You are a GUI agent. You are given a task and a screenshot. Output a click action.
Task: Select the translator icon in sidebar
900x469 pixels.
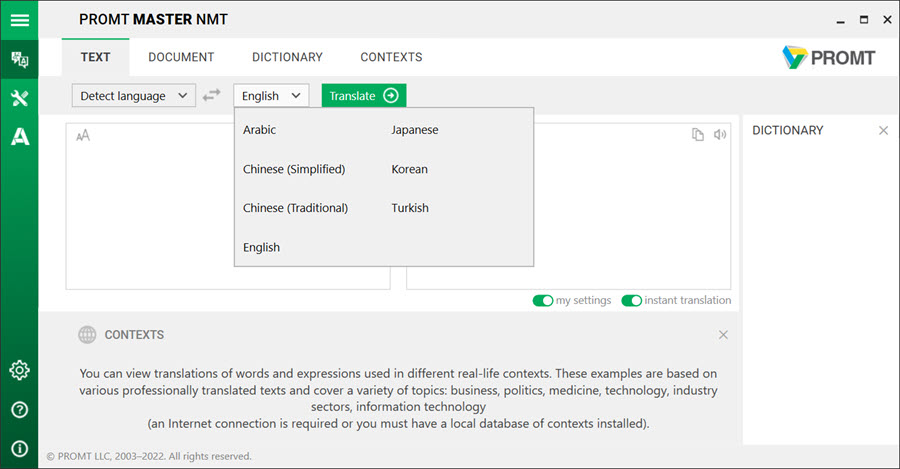pyautogui.click(x=20, y=59)
